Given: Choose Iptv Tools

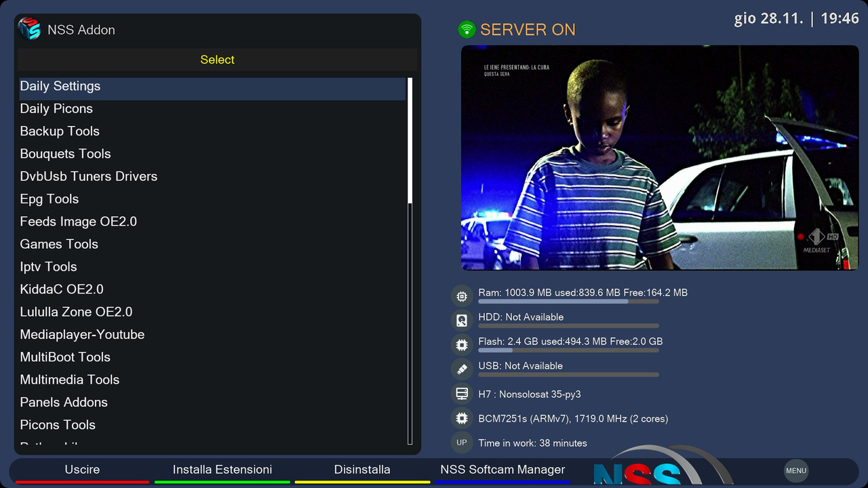Looking at the screenshot, I should (212, 266).
